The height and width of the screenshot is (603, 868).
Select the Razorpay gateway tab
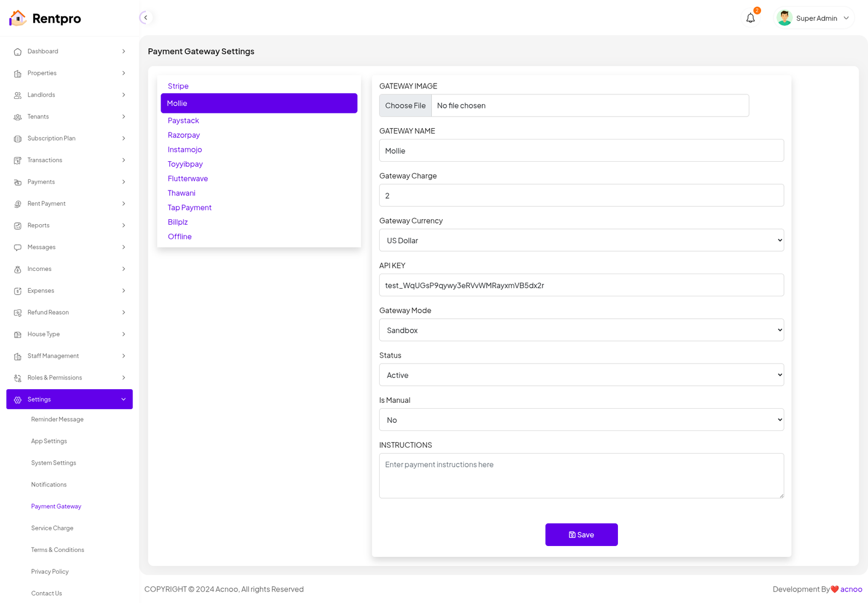coord(183,135)
